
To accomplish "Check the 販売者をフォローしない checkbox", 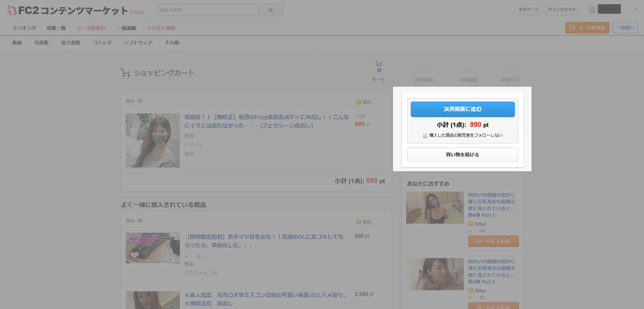I will 425,136.
